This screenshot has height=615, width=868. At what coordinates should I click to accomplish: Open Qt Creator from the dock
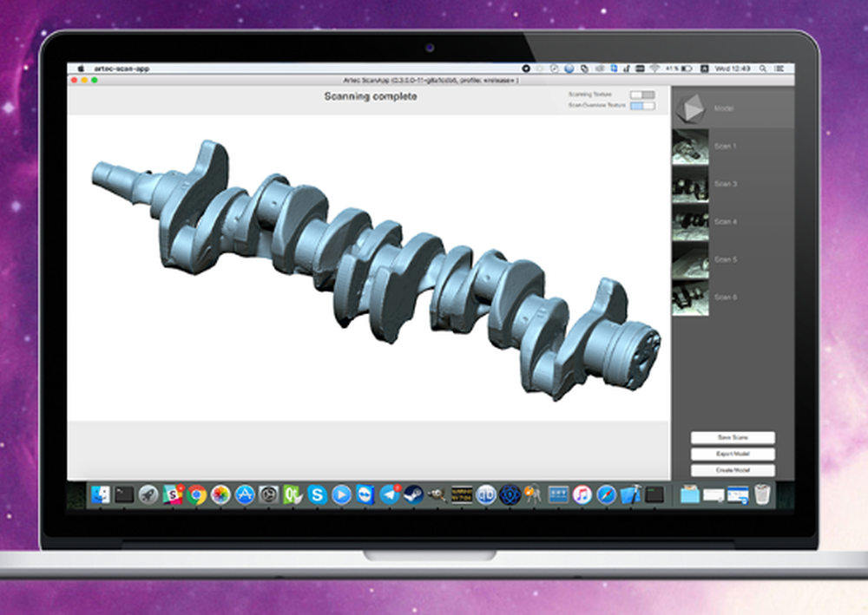tap(293, 494)
